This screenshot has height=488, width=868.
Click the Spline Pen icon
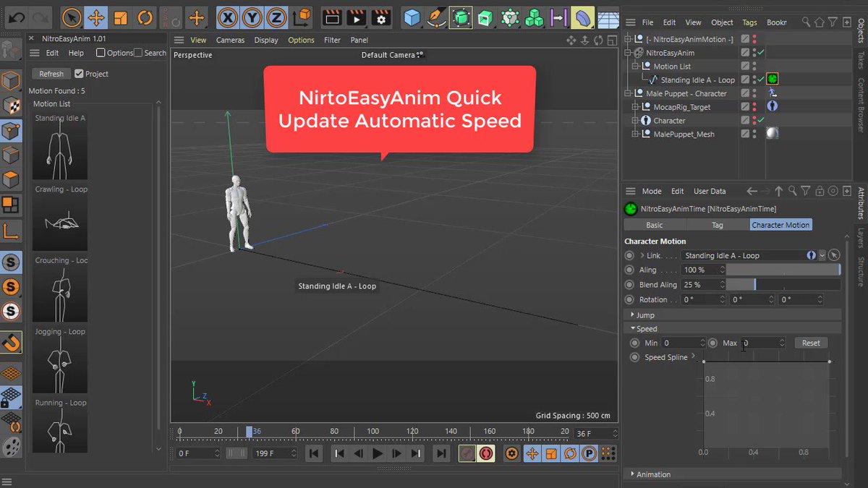pos(436,17)
